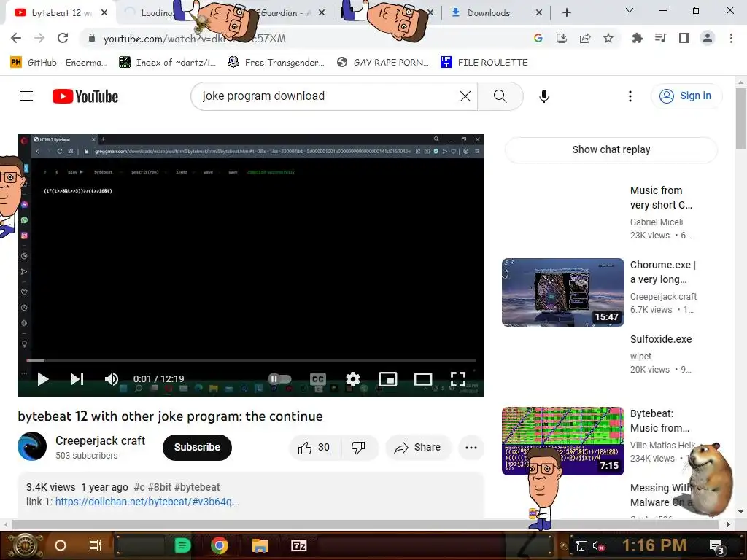Open Chrome extensions puzzle icon
747x560 pixels.
tap(637, 38)
